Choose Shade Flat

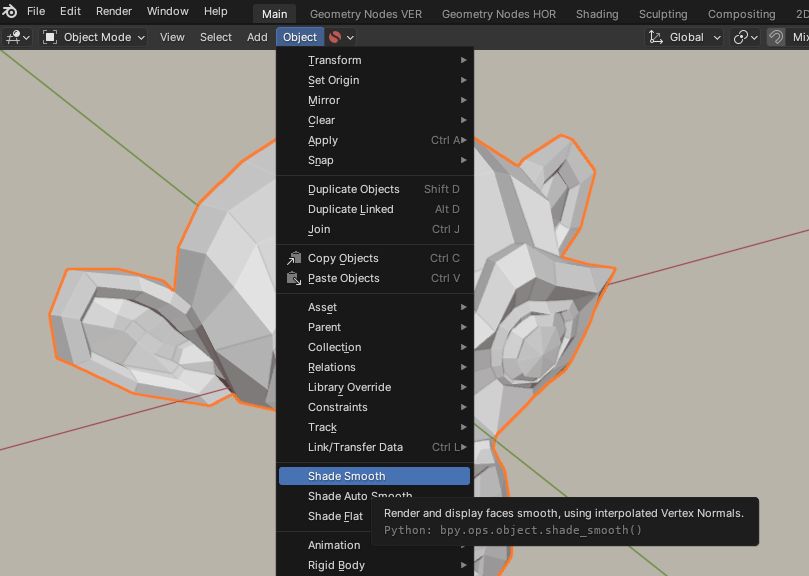[335, 516]
